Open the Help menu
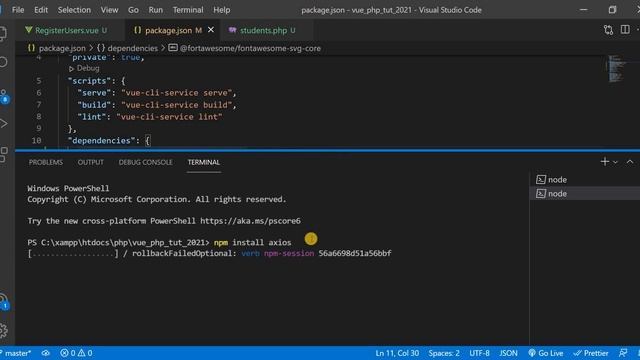Viewport: 640px width, 360px height. 222,10
